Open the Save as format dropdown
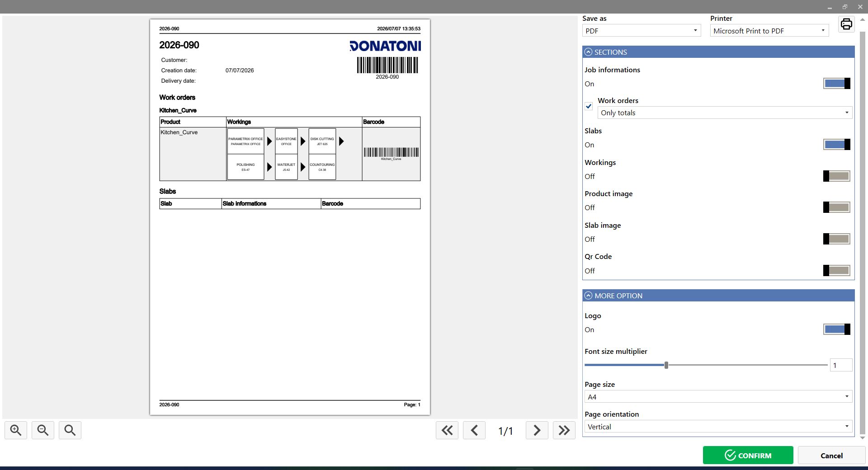The height and width of the screenshot is (470, 868). pyautogui.click(x=642, y=31)
